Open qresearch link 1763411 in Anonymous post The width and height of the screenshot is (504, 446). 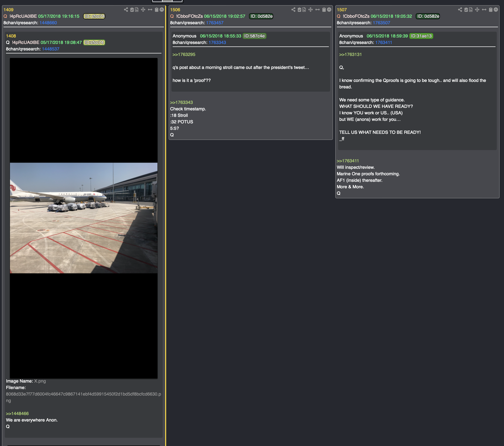pyautogui.click(x=384, y=42)
